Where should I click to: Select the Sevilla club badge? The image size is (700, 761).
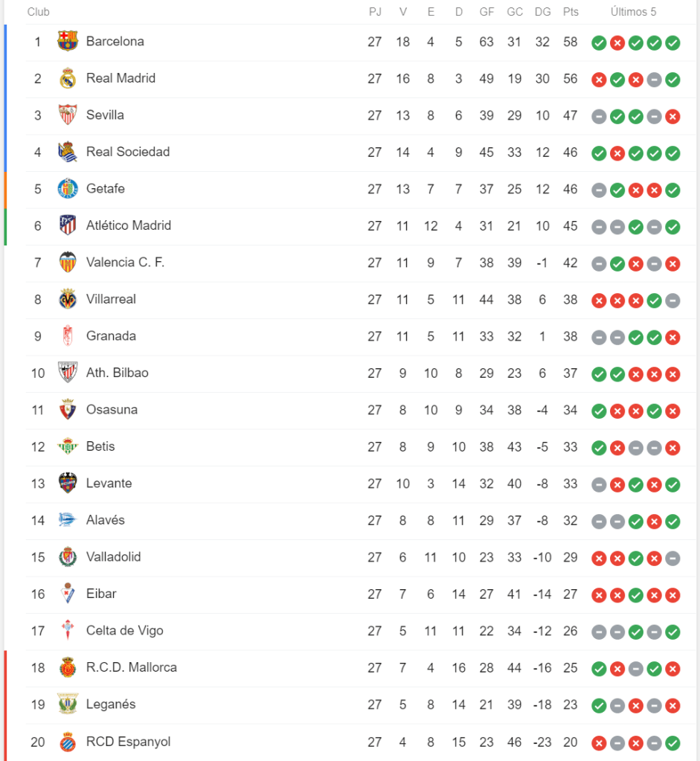[x=68, y=115]
